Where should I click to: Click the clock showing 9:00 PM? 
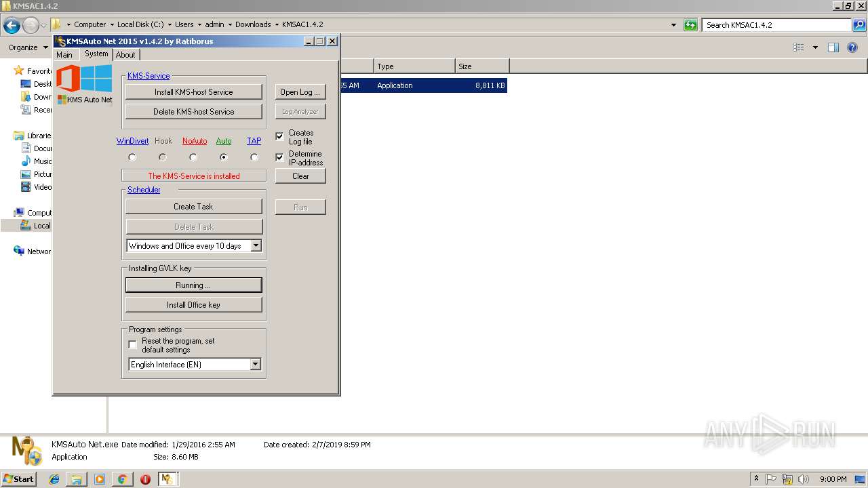pyautogui.click(x=833, y=479)
